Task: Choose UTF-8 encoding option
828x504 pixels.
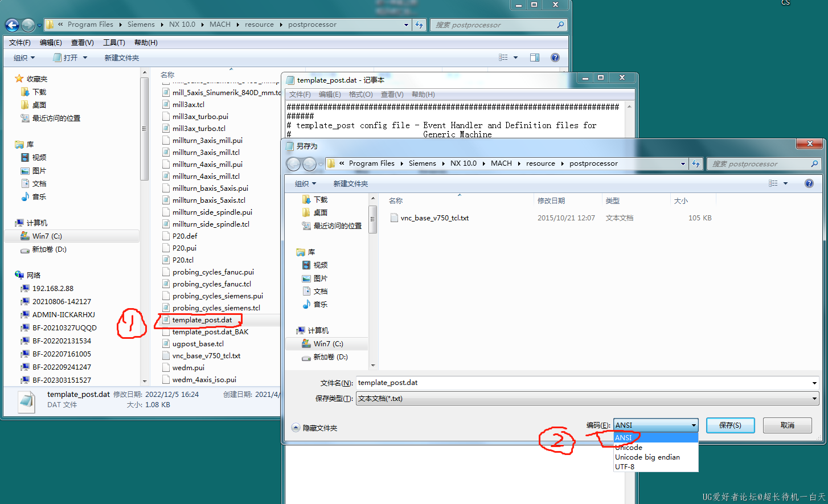Action: (655, 466)
